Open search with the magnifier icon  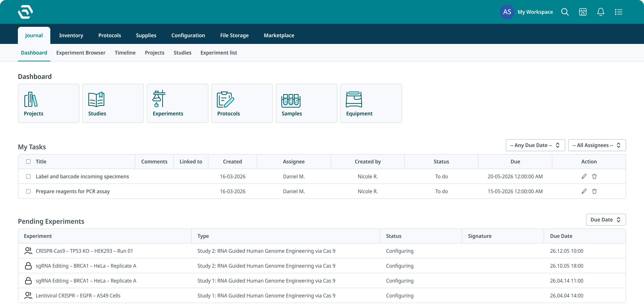(565, 12)
